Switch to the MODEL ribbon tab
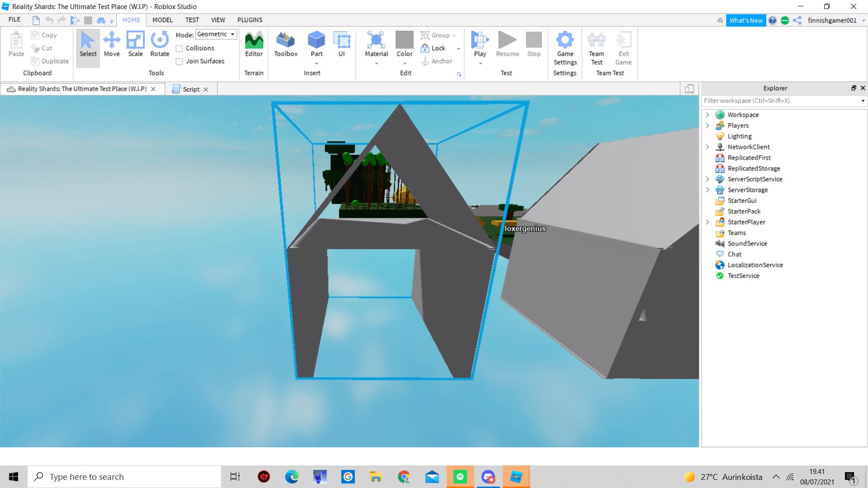This screenshot has height=488, width=868. pos(162,20)
